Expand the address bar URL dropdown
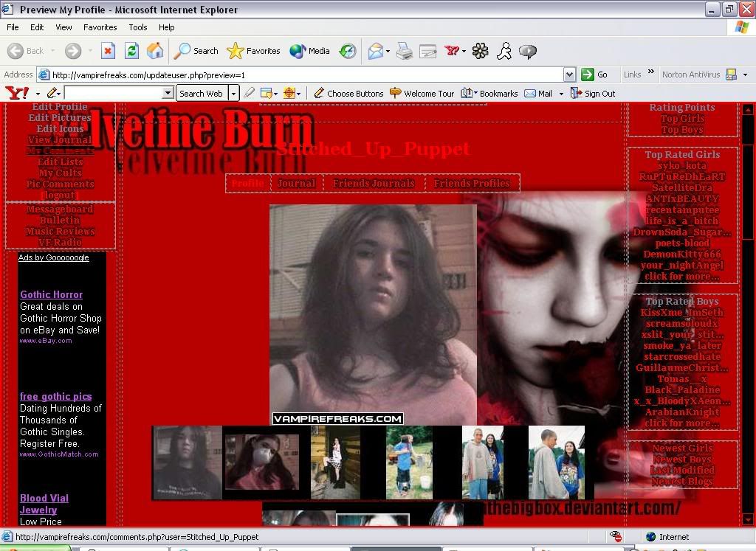Image resolution: width=756 pixels, height=551 pixels. [569, 74]
